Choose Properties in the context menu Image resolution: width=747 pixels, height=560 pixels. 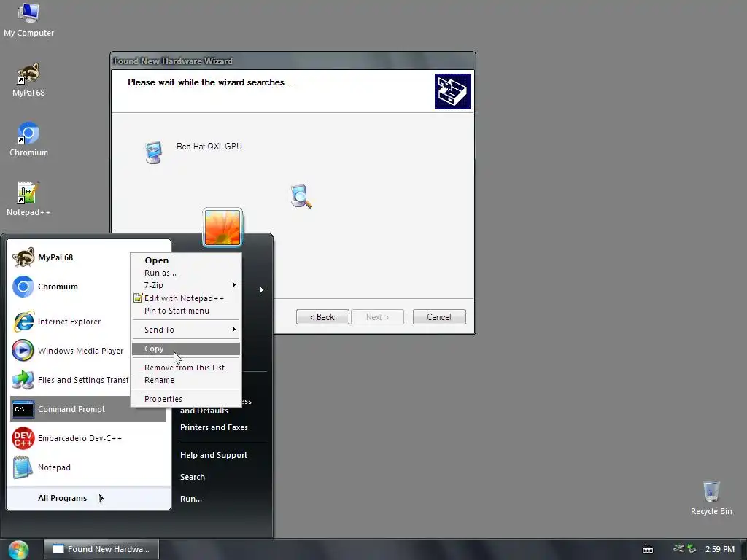(x=186, y=399)
